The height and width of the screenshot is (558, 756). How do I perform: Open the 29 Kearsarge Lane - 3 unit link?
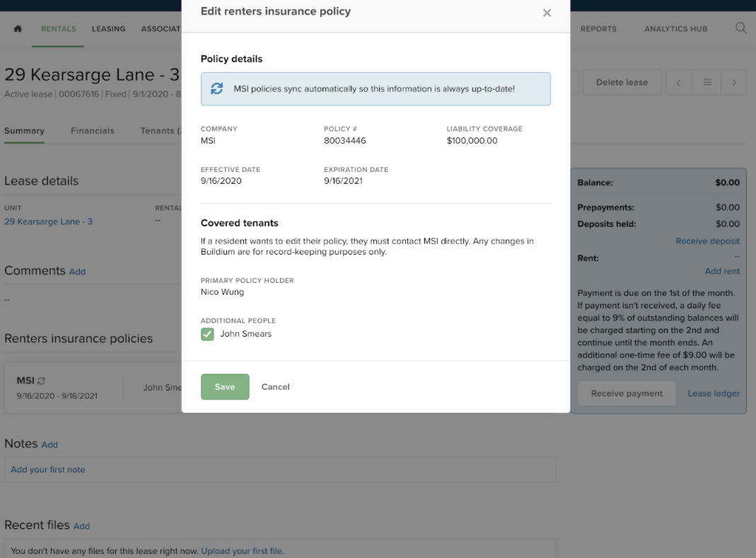pyautogui.click(x=48, y=222)
